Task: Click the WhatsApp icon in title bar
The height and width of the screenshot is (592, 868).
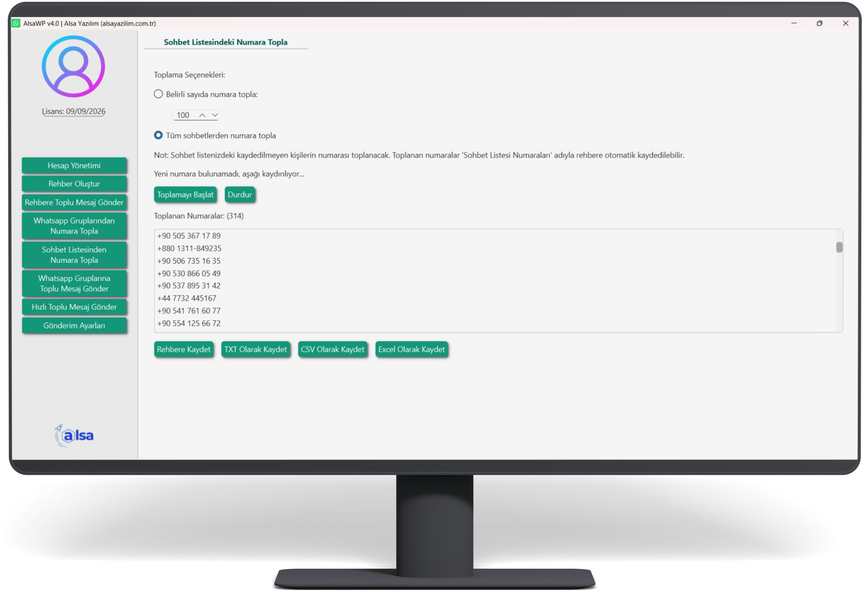Action: (16, 23)
